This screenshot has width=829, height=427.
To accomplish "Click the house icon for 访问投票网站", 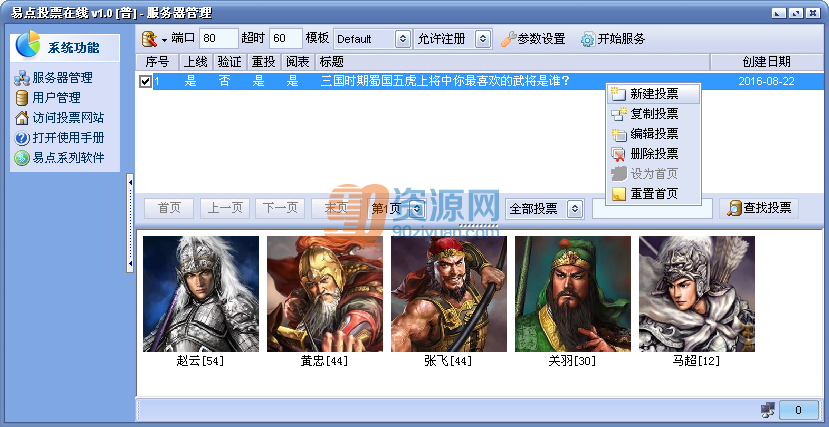I will pyautogui.click(x=22, y=118).
